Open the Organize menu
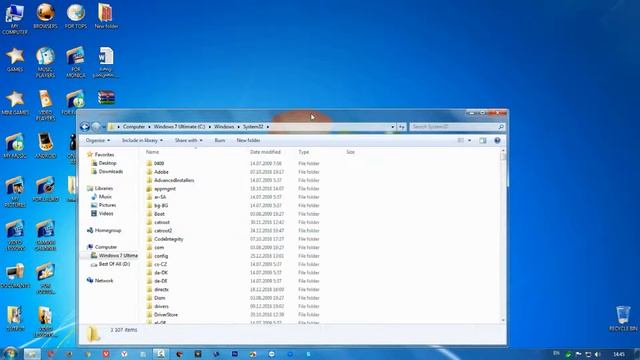Image resolution: width=640 pixels, height=360 pixels. [x=98, y=140]
